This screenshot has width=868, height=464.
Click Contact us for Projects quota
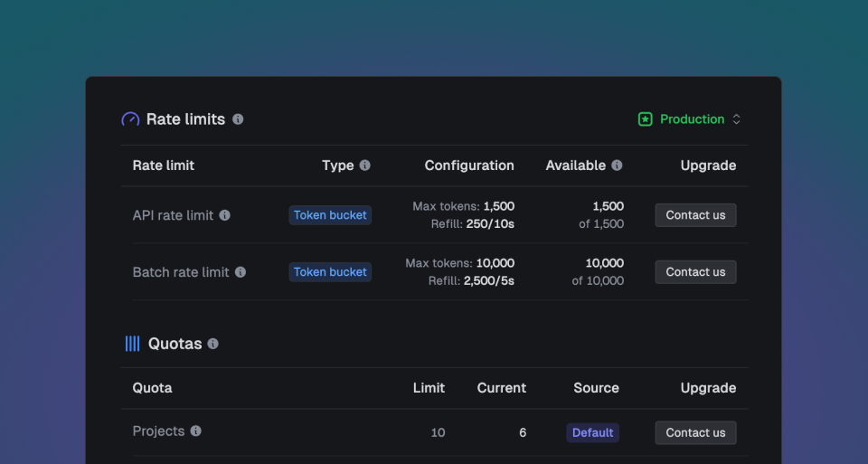pos(695,433)
